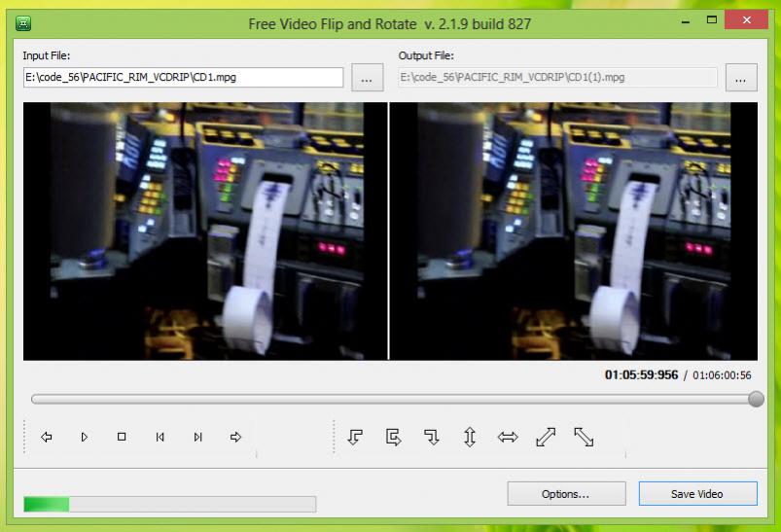Click the step forward arrow button

tap(235, 437)
